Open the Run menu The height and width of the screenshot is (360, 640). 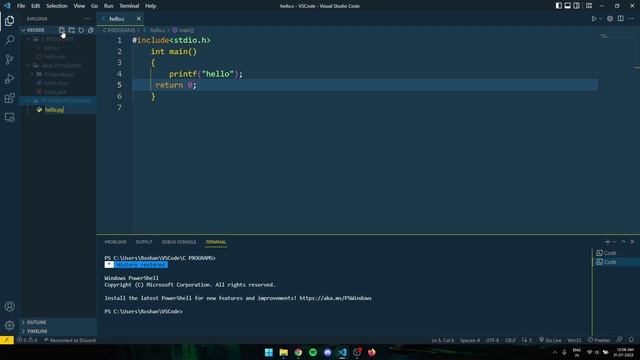(x=108, y=6)
